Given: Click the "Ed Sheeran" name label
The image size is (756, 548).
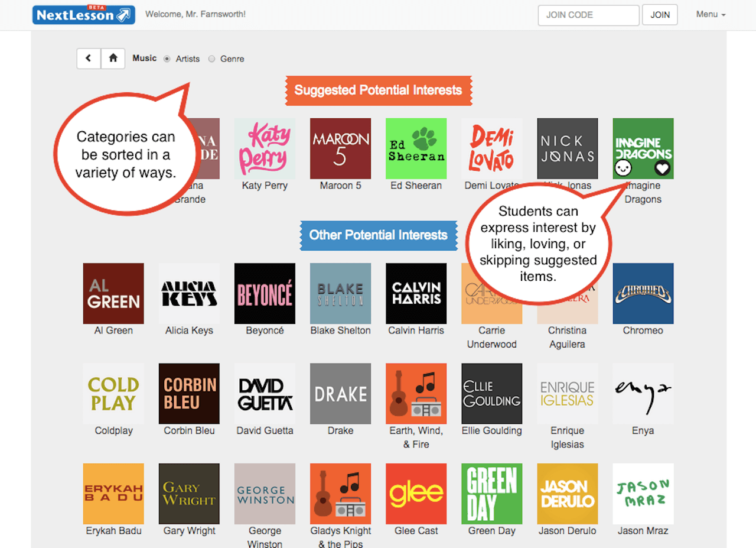Looking at the screenshot, I should click(x=416, y=186).
